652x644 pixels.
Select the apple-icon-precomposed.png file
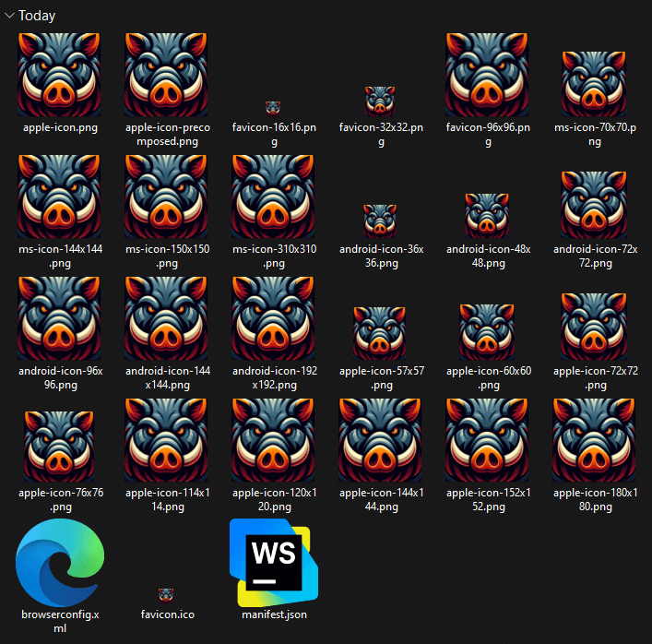[x=167, y=76]
